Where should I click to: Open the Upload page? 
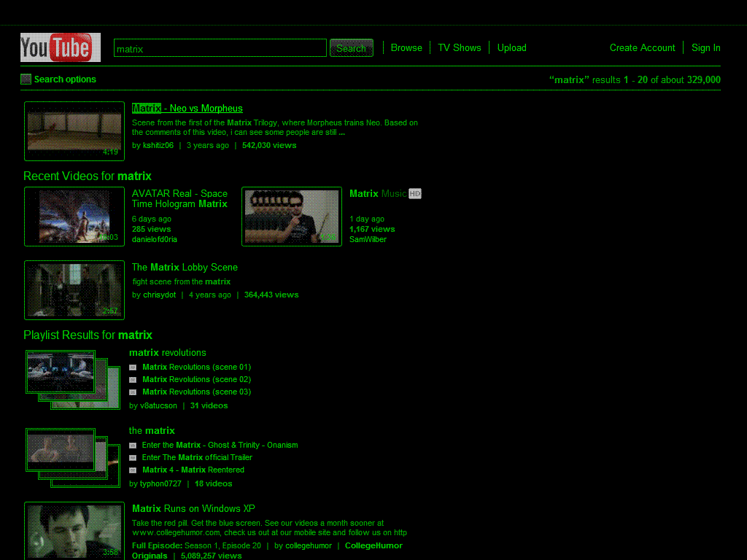tap(511, 47)
